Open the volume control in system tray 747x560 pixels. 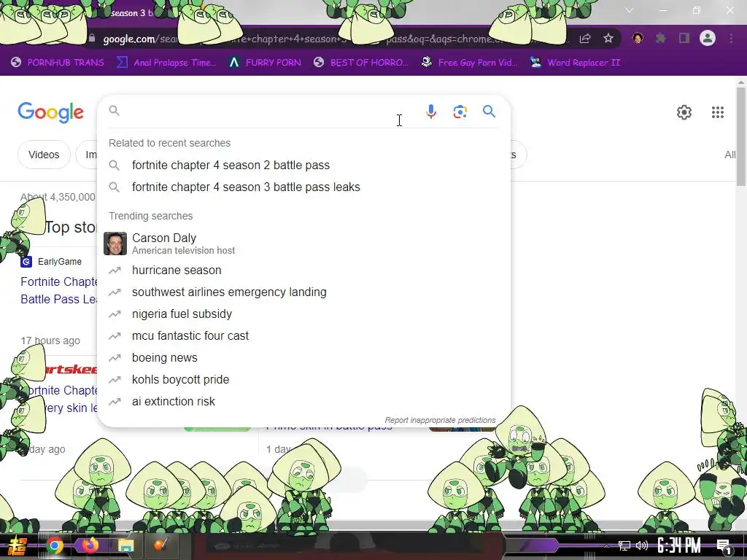pos(642,545)
